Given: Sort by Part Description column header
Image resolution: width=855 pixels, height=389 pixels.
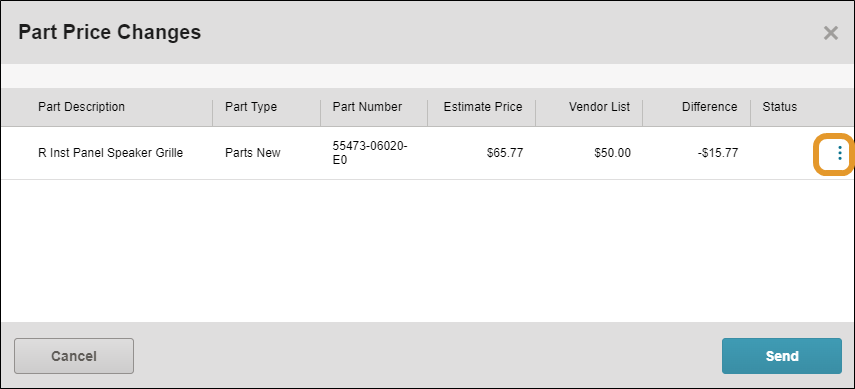Looking at the screenshot, I should [81, 107].
